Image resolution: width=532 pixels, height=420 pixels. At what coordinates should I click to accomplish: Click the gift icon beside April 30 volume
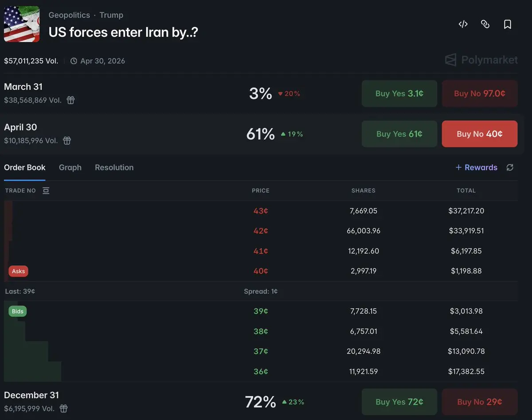point(67,141)
